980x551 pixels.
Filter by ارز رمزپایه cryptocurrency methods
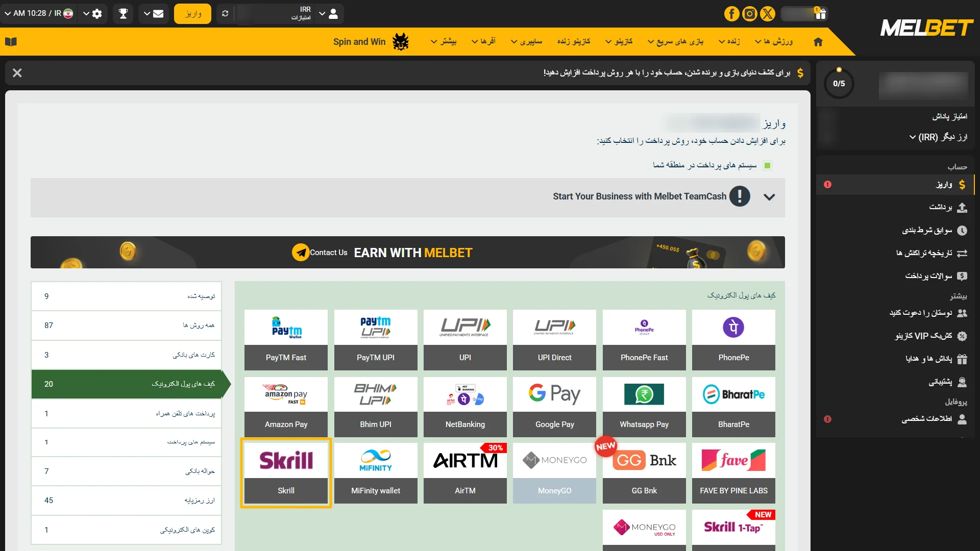(x=126, y=500)
